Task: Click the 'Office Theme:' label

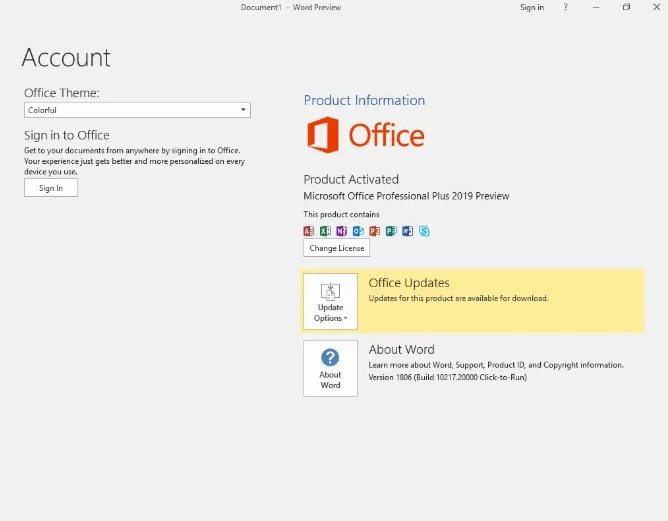Action: 62,93
